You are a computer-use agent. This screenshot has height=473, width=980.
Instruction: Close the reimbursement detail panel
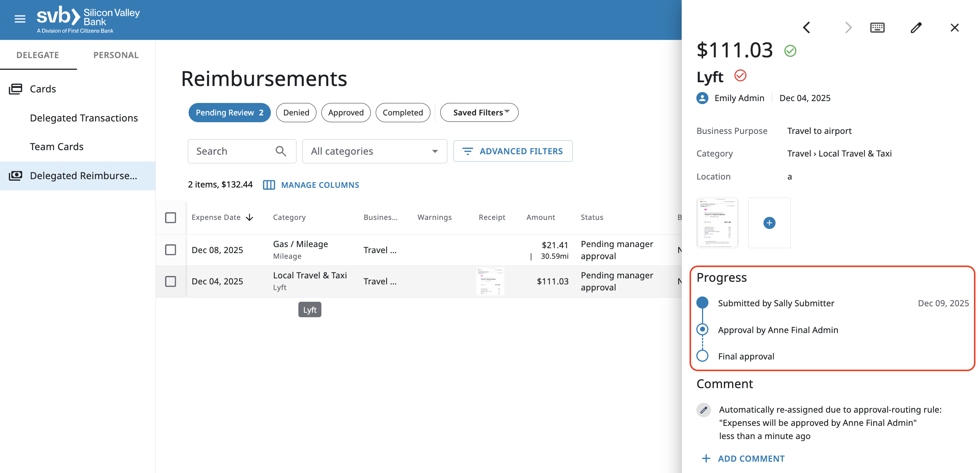[954, 28]
